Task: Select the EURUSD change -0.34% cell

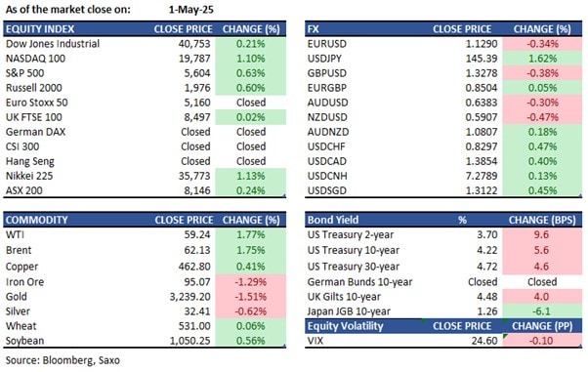Action: pos(542,44)
